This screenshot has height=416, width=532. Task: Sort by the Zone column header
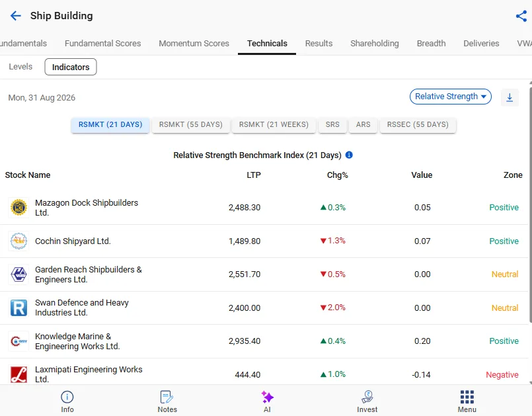[513, 175]
